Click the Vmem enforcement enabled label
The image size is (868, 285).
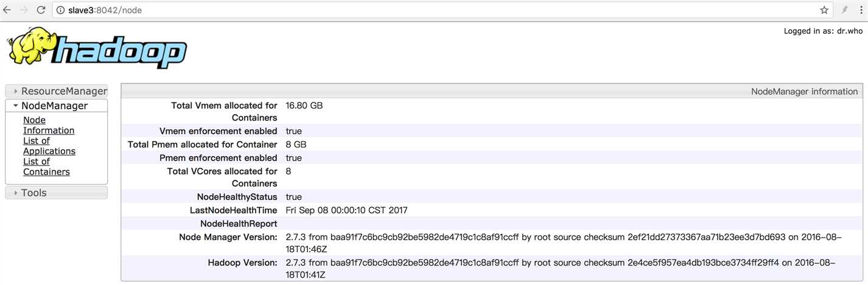(219, 131)
